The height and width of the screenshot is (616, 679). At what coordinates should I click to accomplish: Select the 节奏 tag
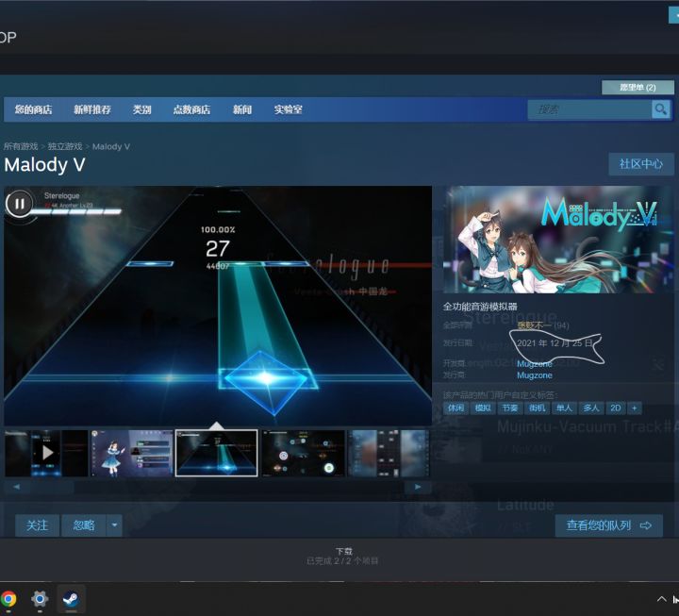click(509, 408)
